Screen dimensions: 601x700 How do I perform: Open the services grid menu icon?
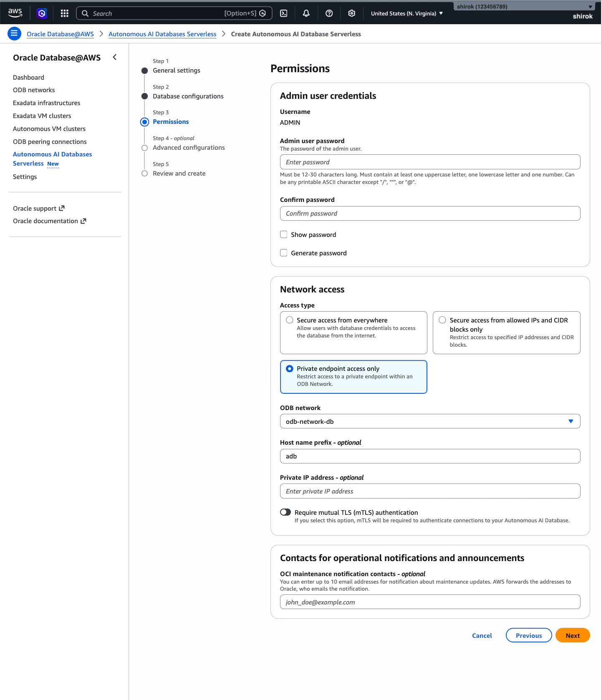tap(64, 13)
